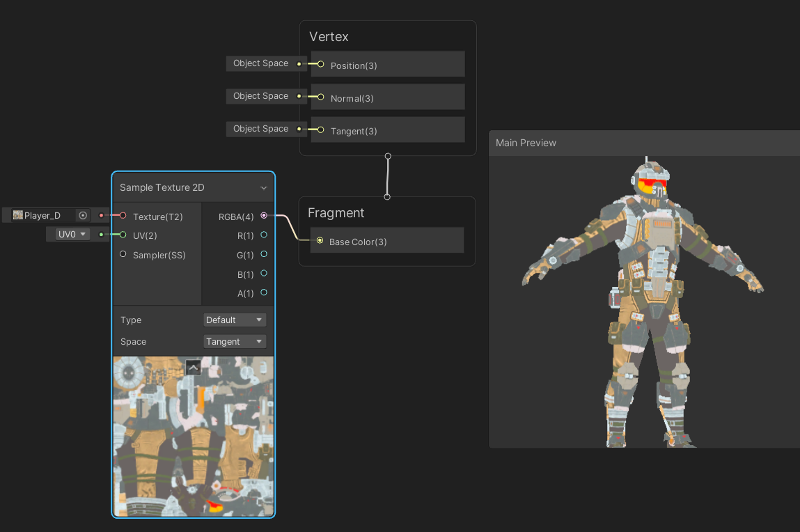Select the Vertex block title
The height and width of the screenshot is (532, 800).
(x=329, y=37)
